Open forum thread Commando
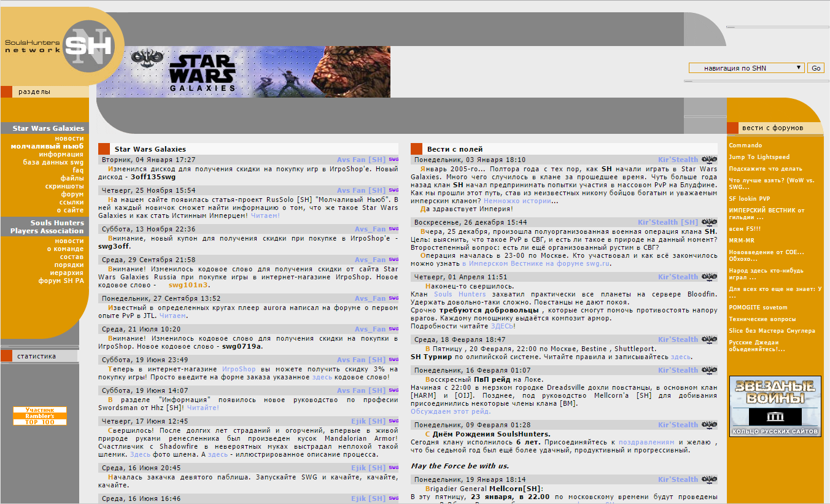This screenshot has height=504, width=830. (x=745, y=145)
